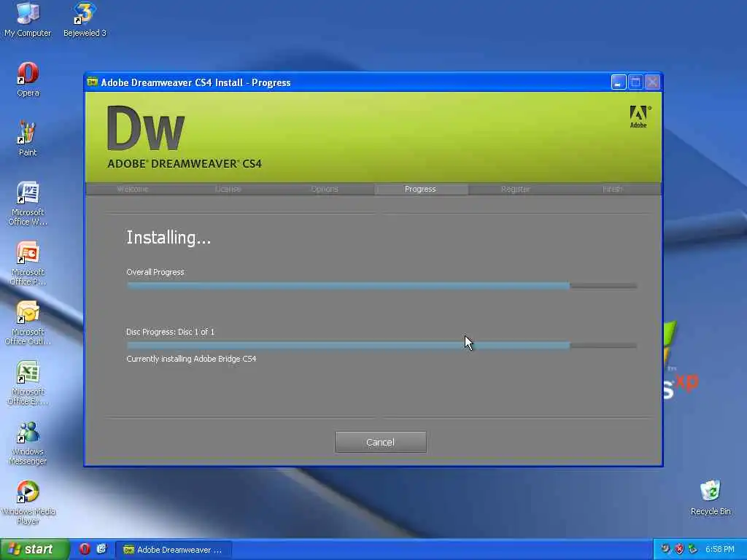
Task: Click the 'Overall Progress' label
Action: 155,272
